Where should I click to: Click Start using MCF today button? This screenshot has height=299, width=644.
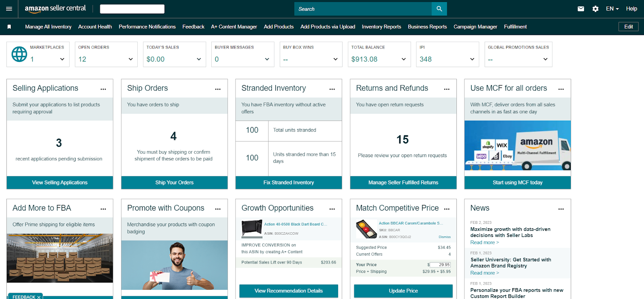[x=518, y=182]
